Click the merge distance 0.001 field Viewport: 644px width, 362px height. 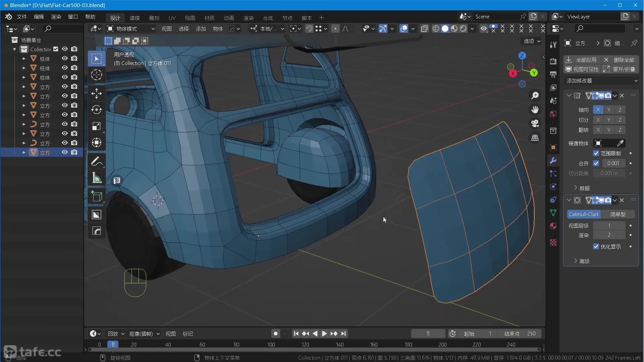(x=613, y=163)
